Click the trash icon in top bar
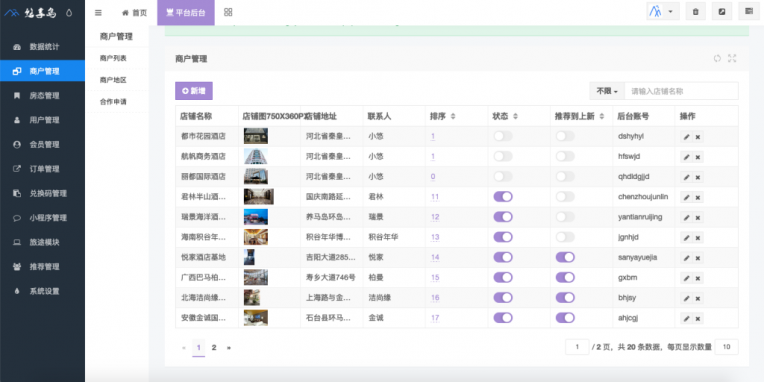Screen dimensions: 764x382 [x=696, y=12]
